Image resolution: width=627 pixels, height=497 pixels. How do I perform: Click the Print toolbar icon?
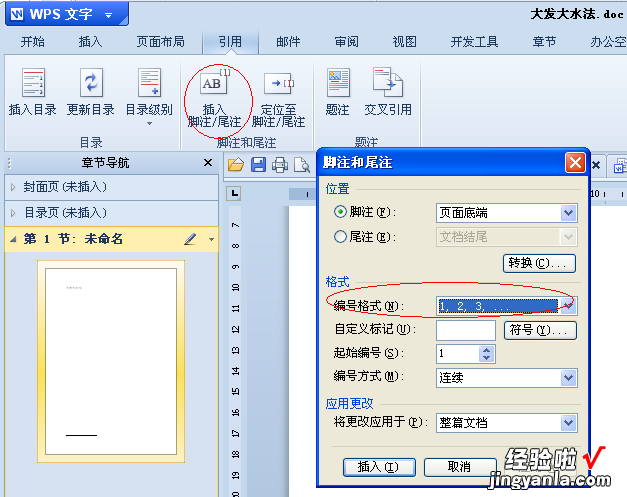point(280,164)
